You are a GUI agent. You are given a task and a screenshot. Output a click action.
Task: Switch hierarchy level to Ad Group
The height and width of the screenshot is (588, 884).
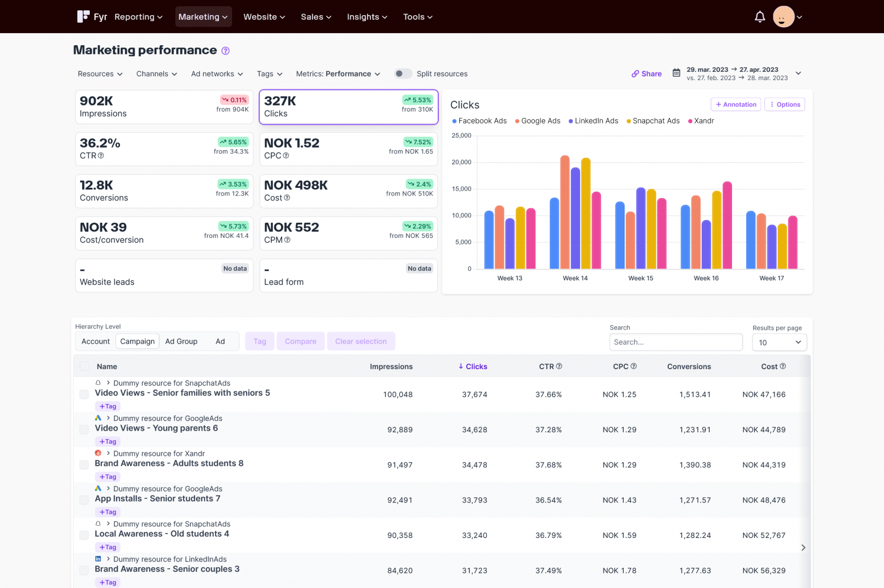click(181, 341)
